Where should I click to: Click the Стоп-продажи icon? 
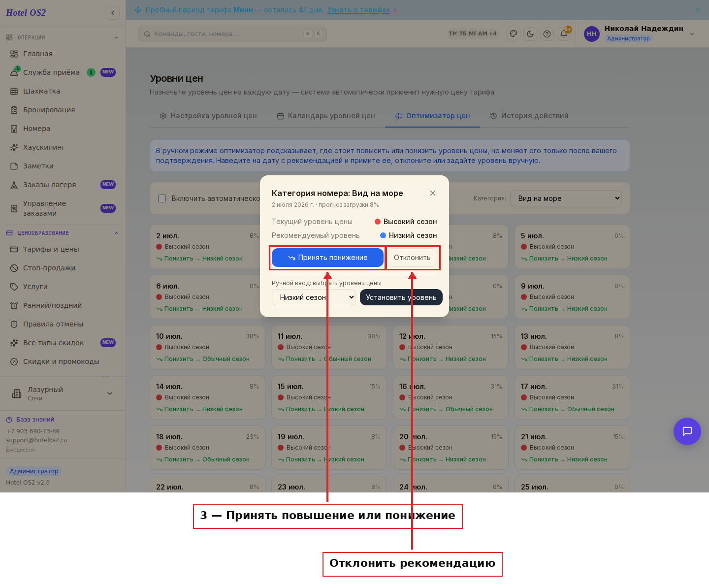click(14, 268)
